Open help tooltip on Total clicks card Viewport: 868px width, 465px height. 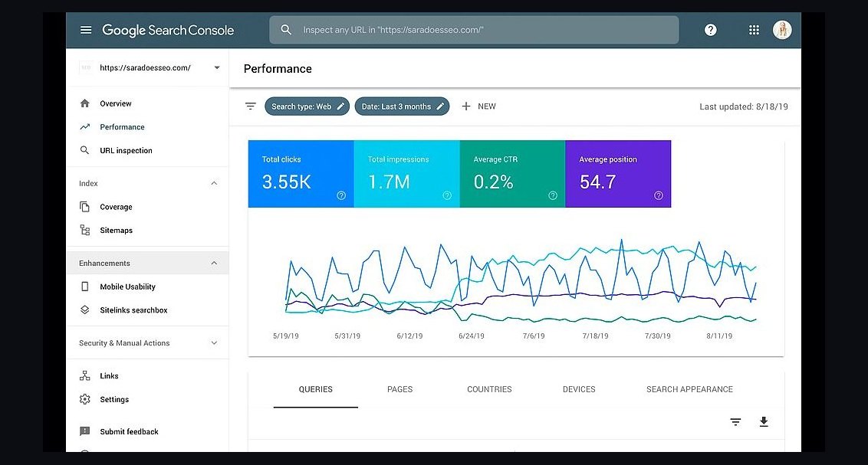[341, 195]
